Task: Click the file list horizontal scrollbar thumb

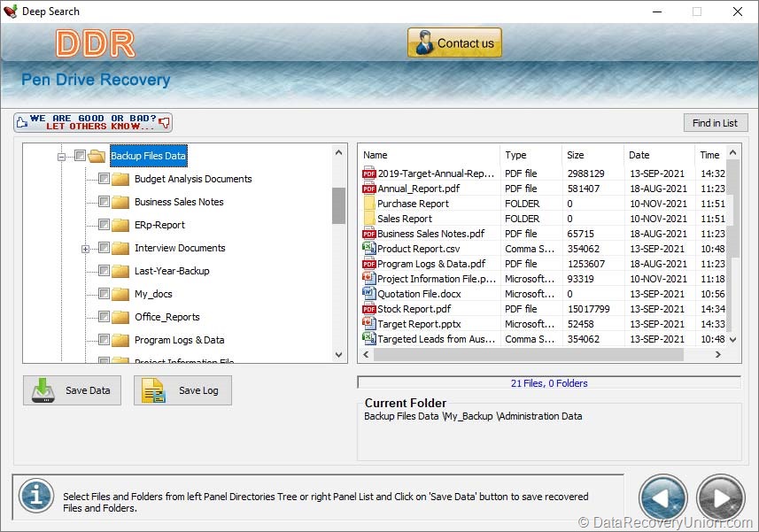Action: 529,354
